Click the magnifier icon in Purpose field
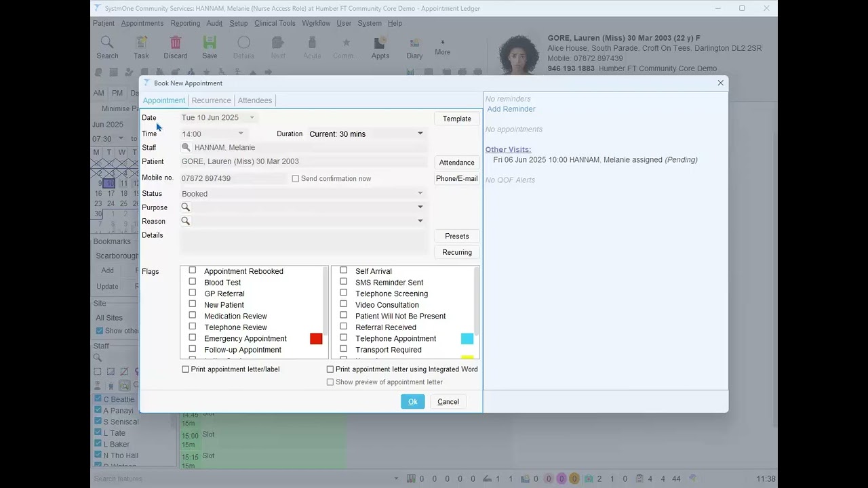This screenshot has width=868, height=488. click(186, 207)
